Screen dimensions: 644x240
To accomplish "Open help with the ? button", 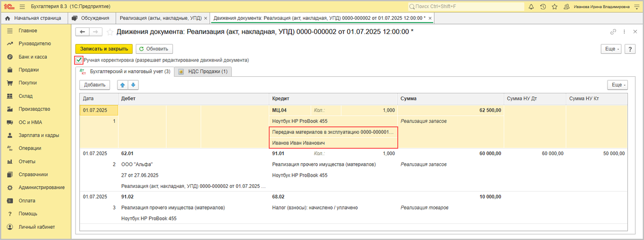I will pos(631,49).
